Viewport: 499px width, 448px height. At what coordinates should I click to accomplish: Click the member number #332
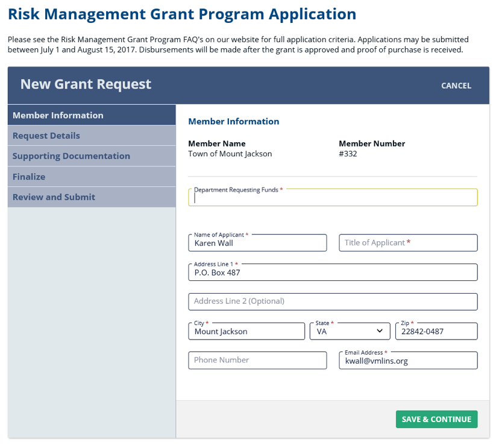[x=348, y=154]
